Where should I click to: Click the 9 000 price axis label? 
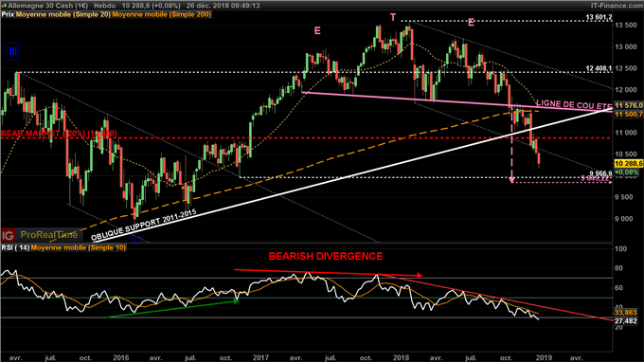[x=624, y=219]
